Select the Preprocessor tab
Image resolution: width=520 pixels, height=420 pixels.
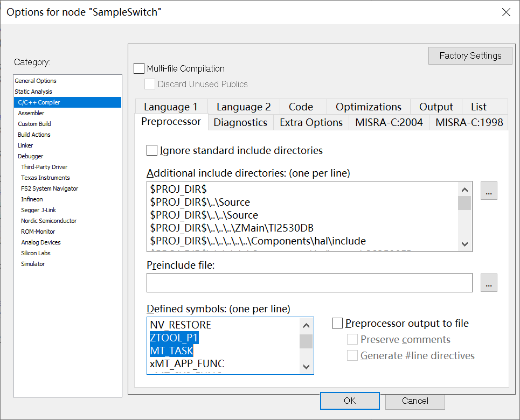click(x=171, y=122)
